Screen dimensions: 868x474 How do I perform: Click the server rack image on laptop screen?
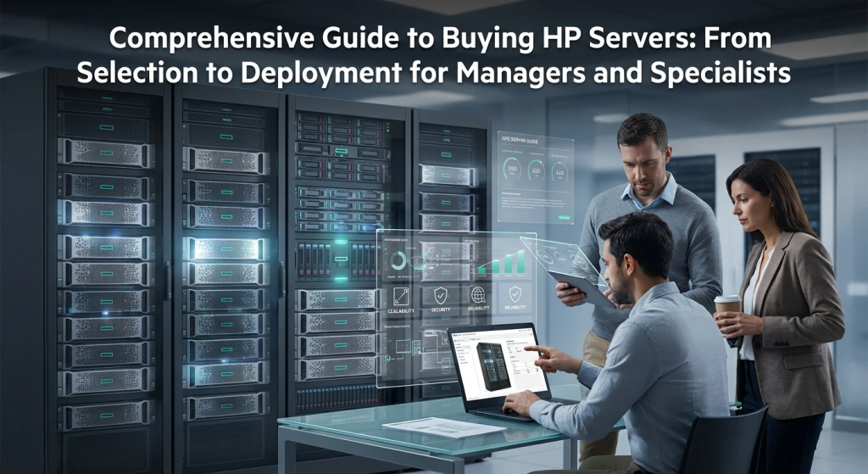click(x=493, y=366)
